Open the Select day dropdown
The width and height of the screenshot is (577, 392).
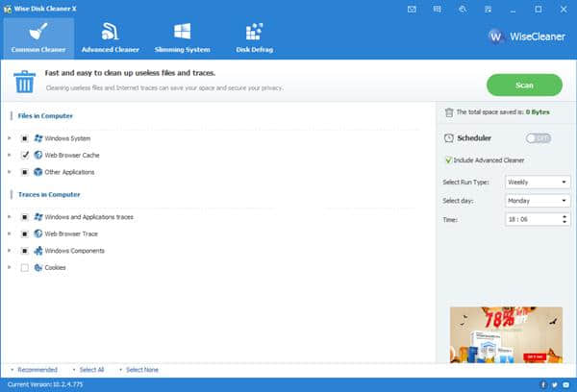coord(538,201)
